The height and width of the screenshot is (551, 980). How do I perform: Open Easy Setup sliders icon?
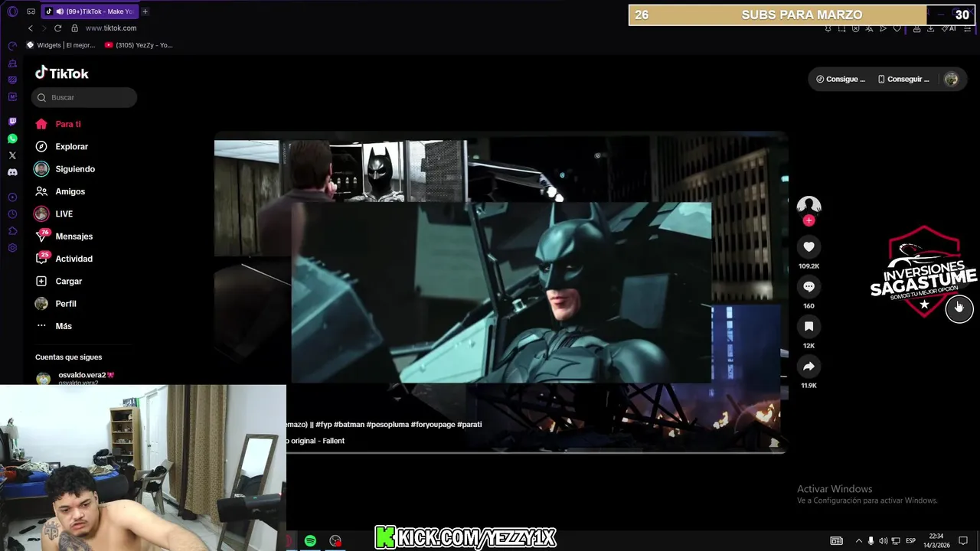pyautogui.click(x=967, y=28)
